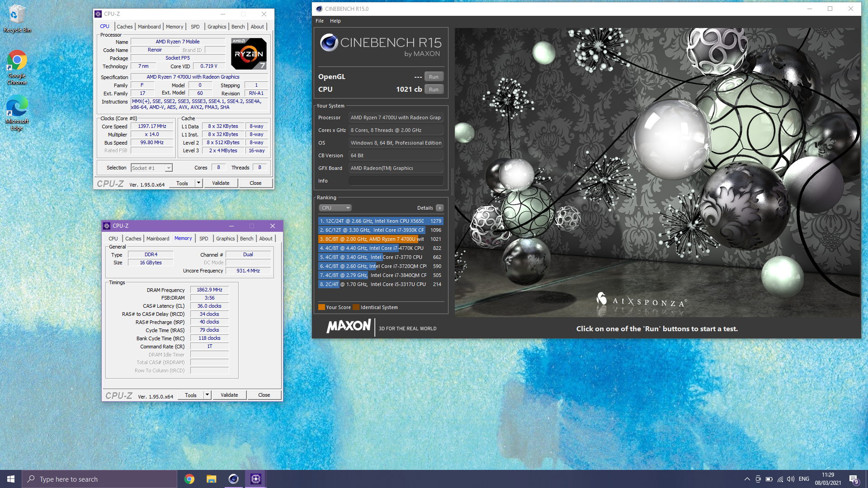Switch to CPU-Z via taskbar icon

(256, 479)
